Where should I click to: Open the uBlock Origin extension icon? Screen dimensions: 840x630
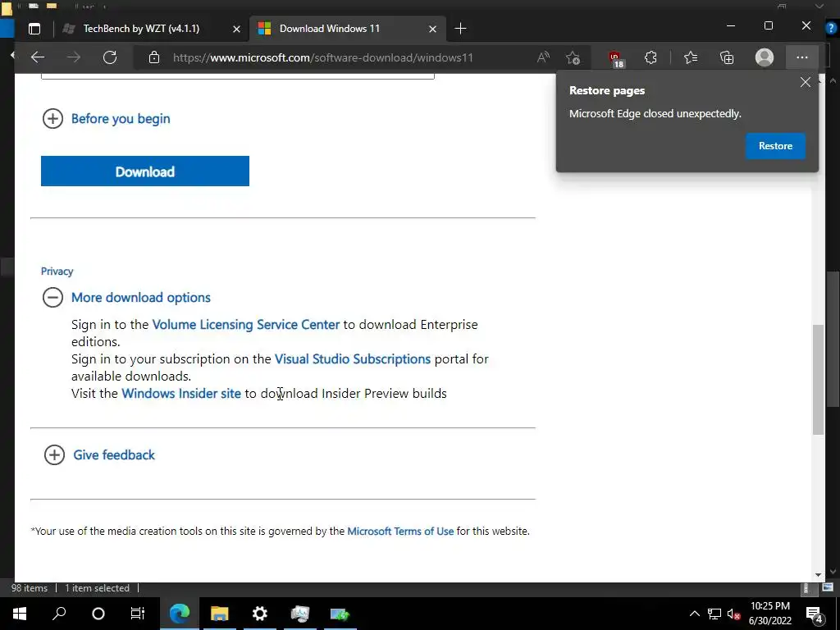click(615, 58)
